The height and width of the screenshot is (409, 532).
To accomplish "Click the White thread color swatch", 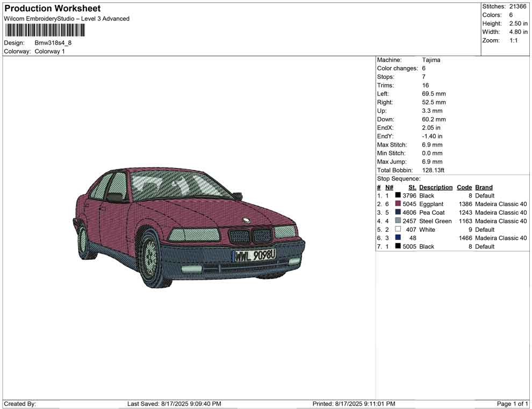I will (398, 230).
